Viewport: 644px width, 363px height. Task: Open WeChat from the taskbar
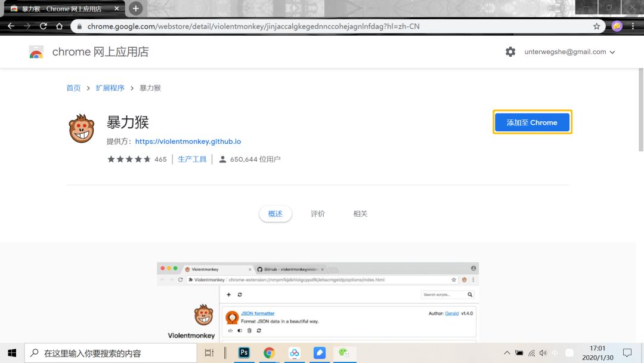pyautogui.click(x=345, y=353)
